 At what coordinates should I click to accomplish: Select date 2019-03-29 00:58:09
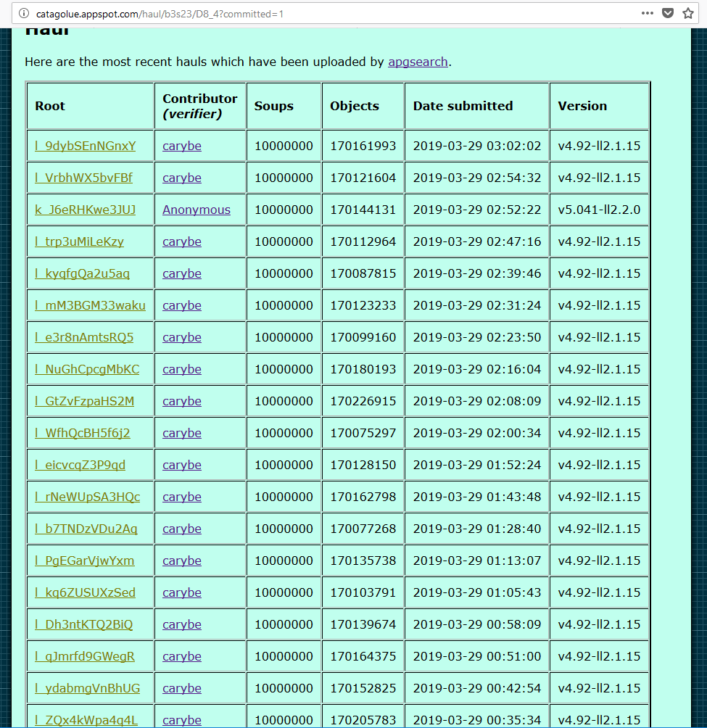tap(477, 624)
